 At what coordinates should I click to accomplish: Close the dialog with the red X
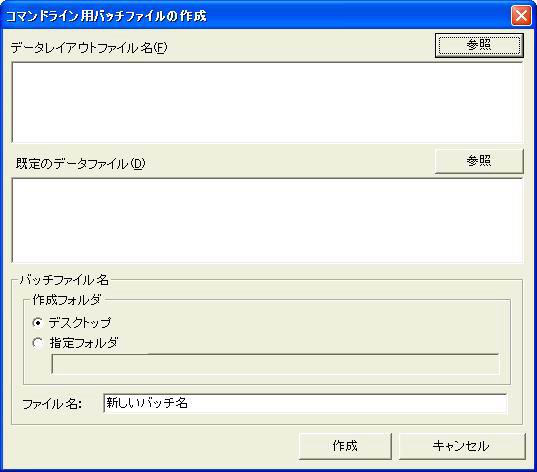[x=521, y=15]
